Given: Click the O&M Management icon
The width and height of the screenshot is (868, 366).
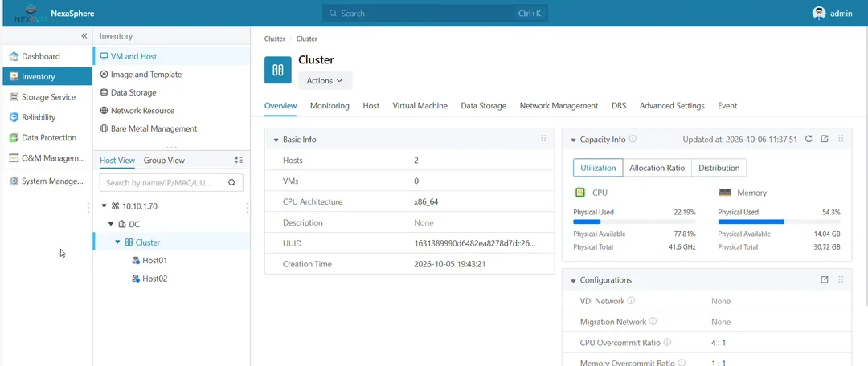Looking at the screenshot, I should [x=14, y=158].
